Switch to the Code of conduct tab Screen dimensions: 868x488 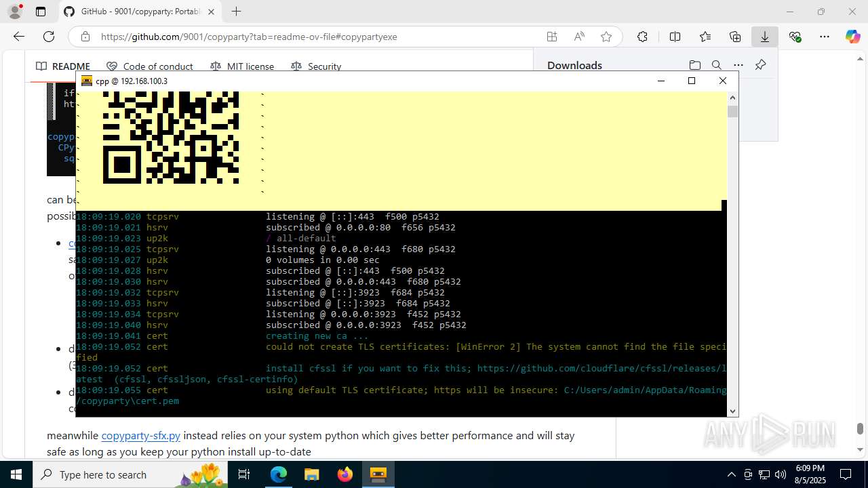click(x=150, y=66)
